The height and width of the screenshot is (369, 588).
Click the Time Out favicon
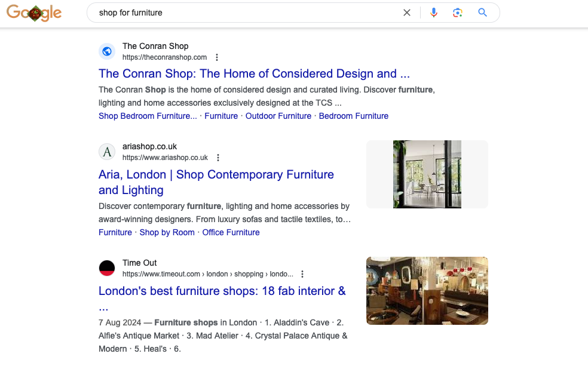tap(107, 268)
